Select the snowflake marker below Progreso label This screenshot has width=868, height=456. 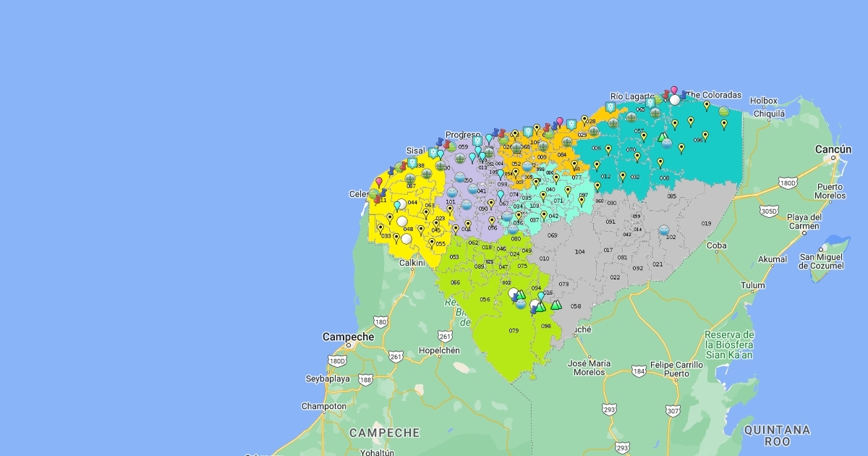477,142
